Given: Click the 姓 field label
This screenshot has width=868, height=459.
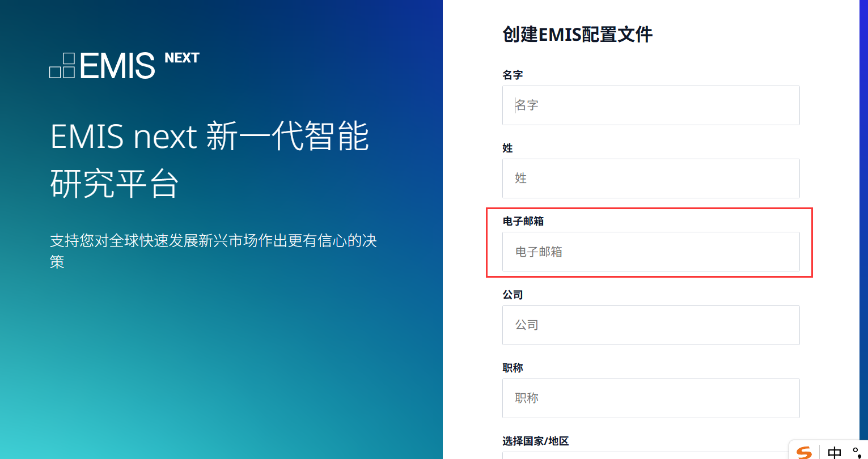Looking at the screenshot, I should pos(507,148).
